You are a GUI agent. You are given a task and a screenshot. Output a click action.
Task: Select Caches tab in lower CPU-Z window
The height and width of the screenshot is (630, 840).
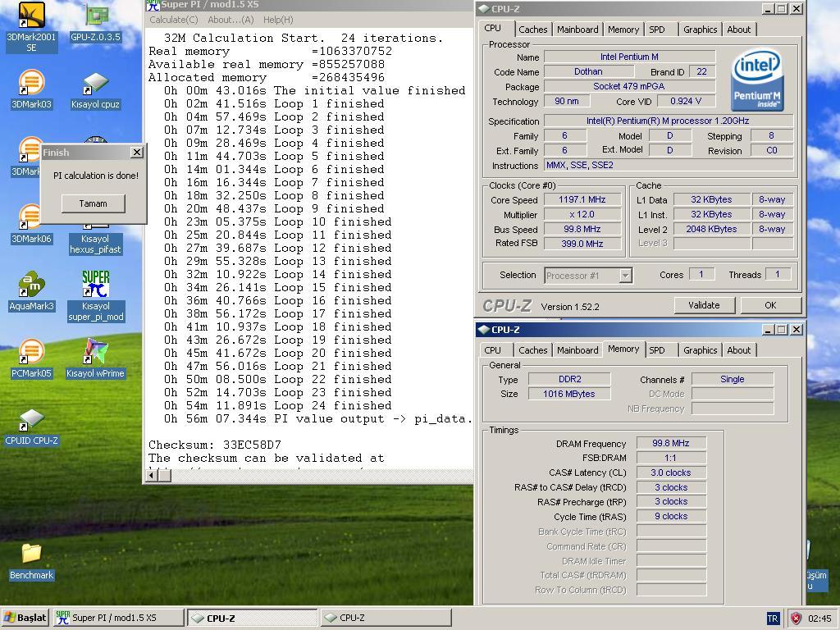(533, 350)
